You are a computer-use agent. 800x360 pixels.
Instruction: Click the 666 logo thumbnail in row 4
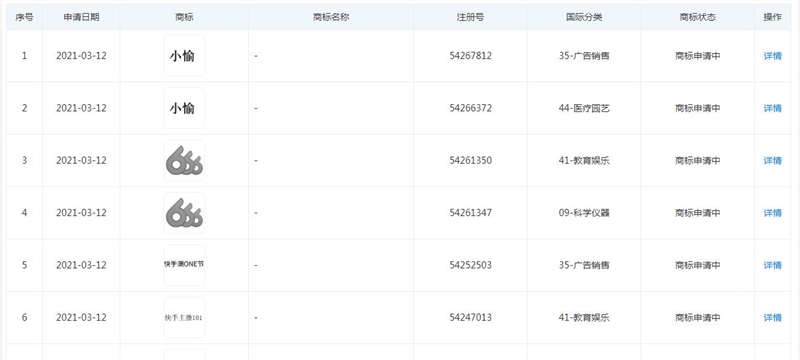point(184,213)
